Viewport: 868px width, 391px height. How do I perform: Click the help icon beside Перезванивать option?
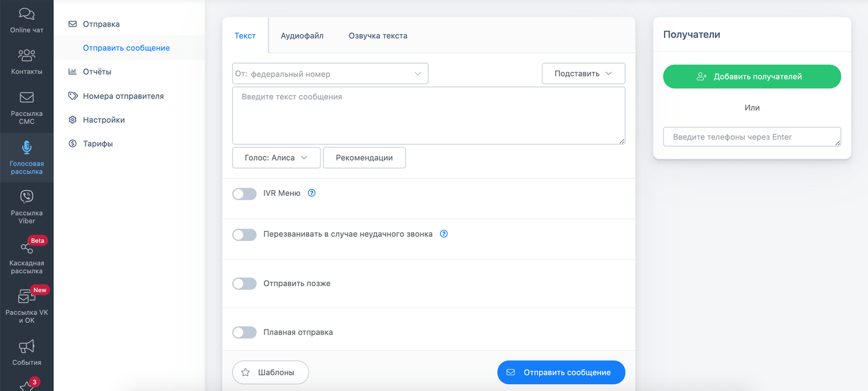click(444, 234)
